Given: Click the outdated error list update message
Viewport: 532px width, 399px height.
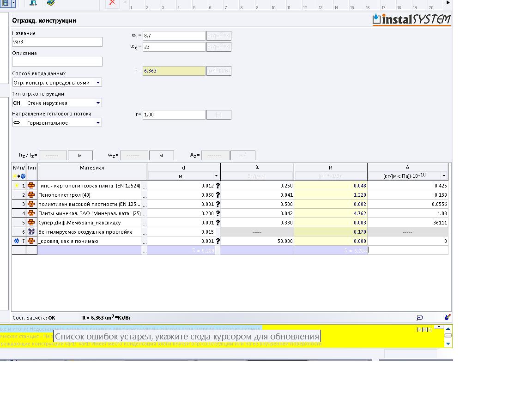Looking at the screenshot, I should coord(187,337).
